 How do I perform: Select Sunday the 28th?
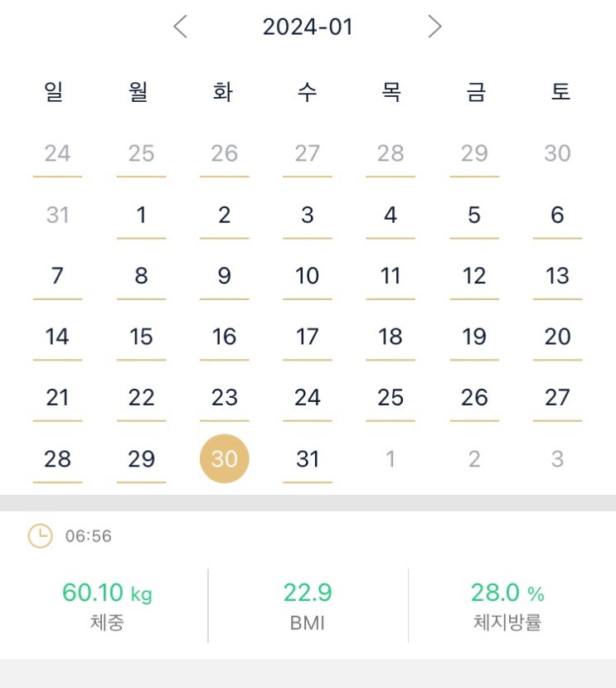pyautogui.click(x=57, y=458)
